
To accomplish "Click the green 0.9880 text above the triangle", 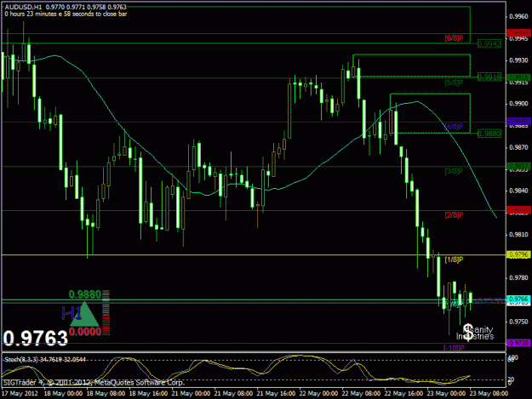I will (85, 294).
